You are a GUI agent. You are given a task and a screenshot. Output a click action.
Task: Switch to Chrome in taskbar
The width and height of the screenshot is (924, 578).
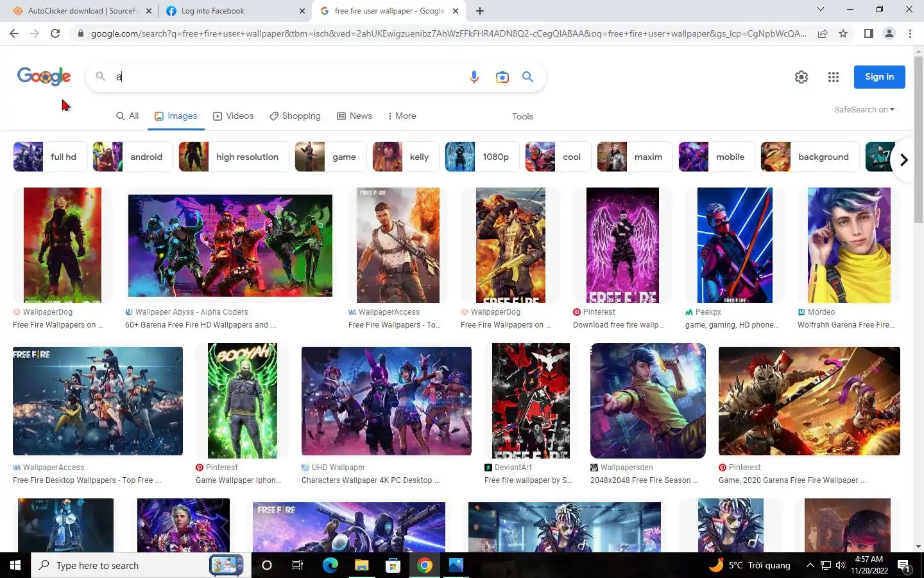[424, 565]
